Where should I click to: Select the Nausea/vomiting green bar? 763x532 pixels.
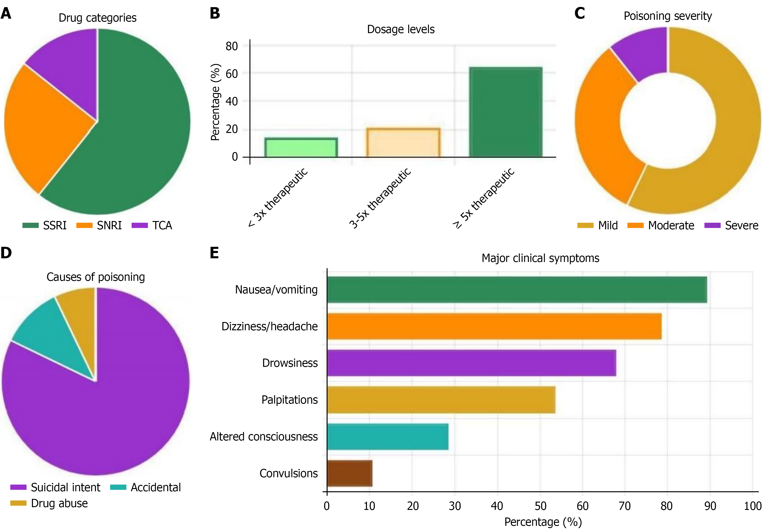(x=517, y=289)
